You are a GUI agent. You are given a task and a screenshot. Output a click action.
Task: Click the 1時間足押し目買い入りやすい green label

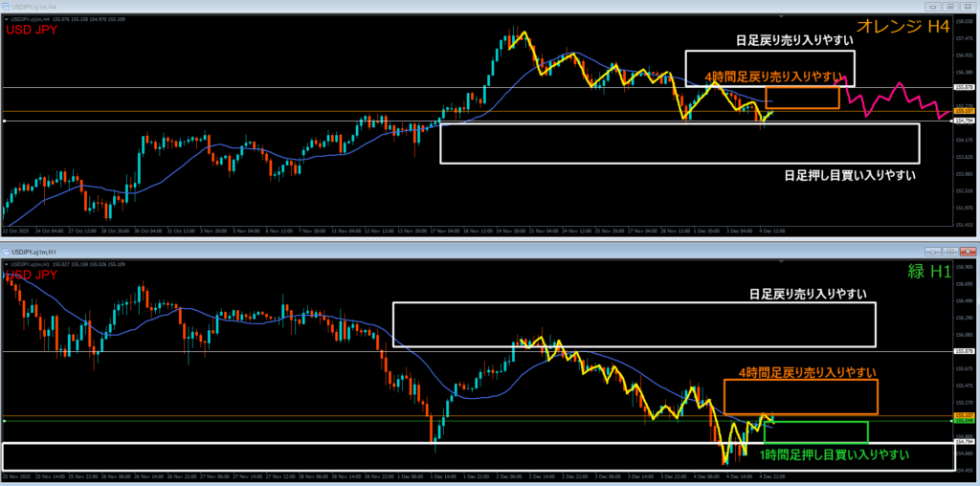(x=834, y=454)
